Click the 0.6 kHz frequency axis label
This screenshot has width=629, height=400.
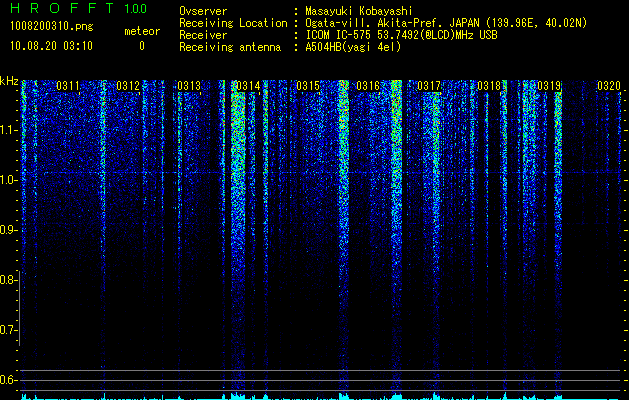click(8, 380)
